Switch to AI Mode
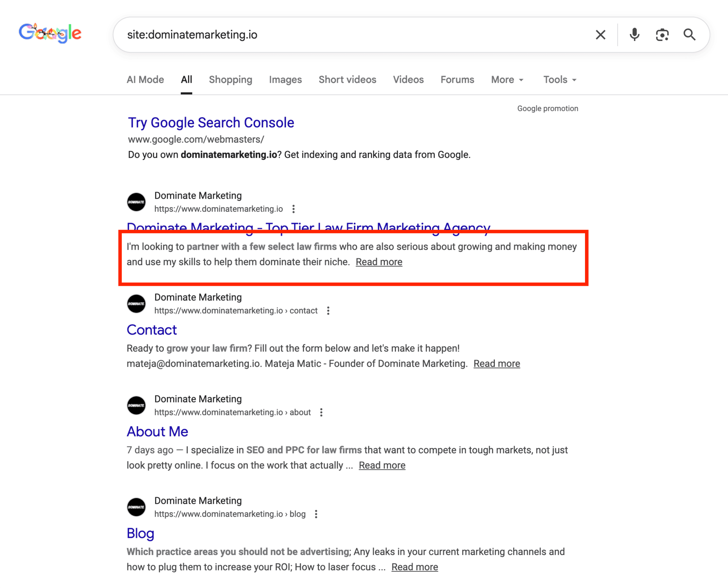Viewport: 728px width, 588px height. click(x=145, y=80)
